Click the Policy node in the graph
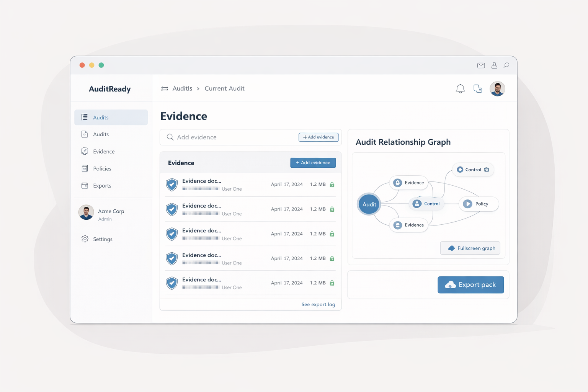The image size is (588, 392). pos(478,204)
